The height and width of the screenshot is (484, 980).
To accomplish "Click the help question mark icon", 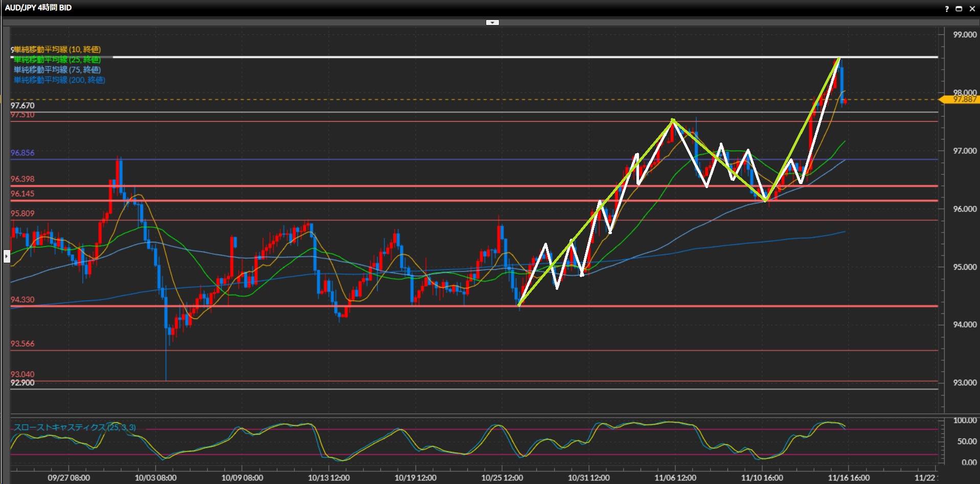I will tap(947, 9).
